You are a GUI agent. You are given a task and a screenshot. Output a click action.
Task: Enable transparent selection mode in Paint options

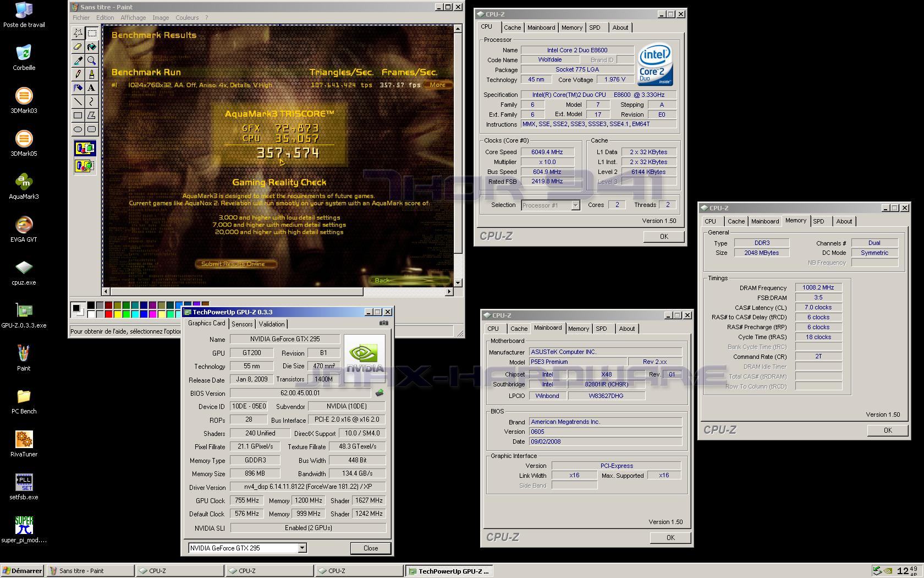85,166
